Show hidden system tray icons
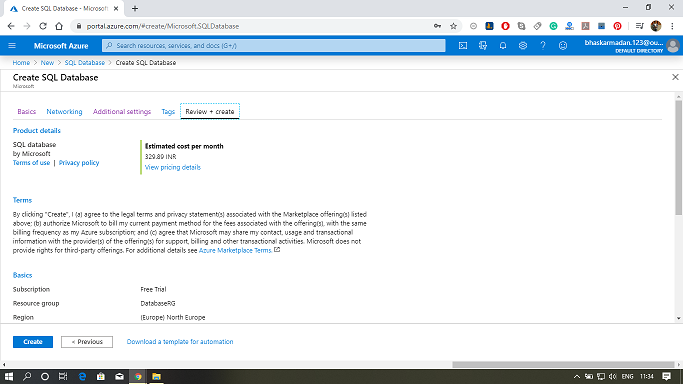 [x=576, y=377]
